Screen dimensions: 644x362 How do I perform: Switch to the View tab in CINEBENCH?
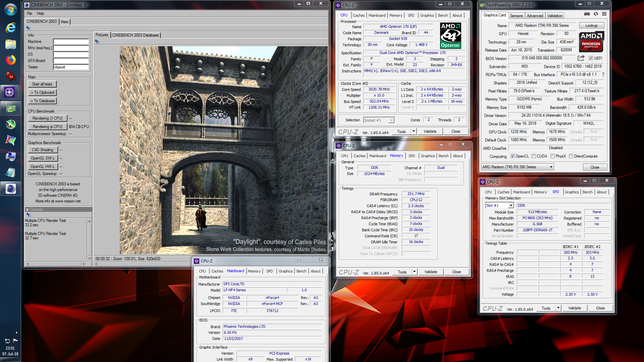pyautogui.click(x=64, y=21)
